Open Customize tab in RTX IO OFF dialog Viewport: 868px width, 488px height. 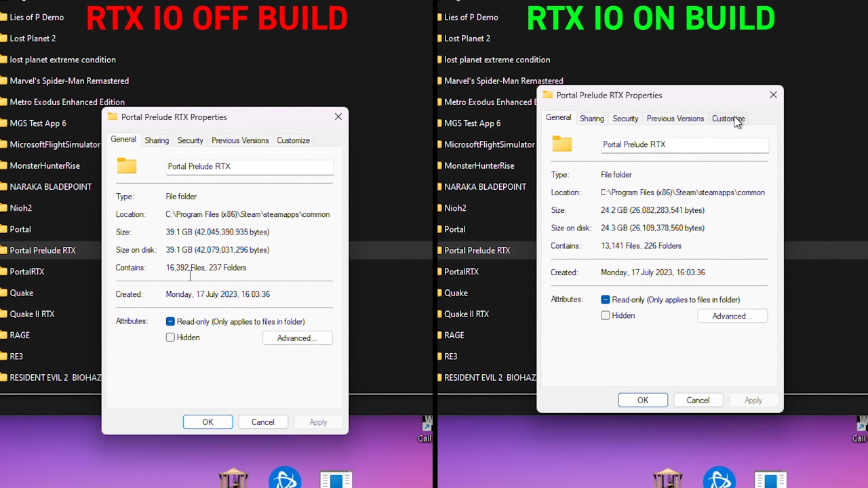(x=293, y=140)
